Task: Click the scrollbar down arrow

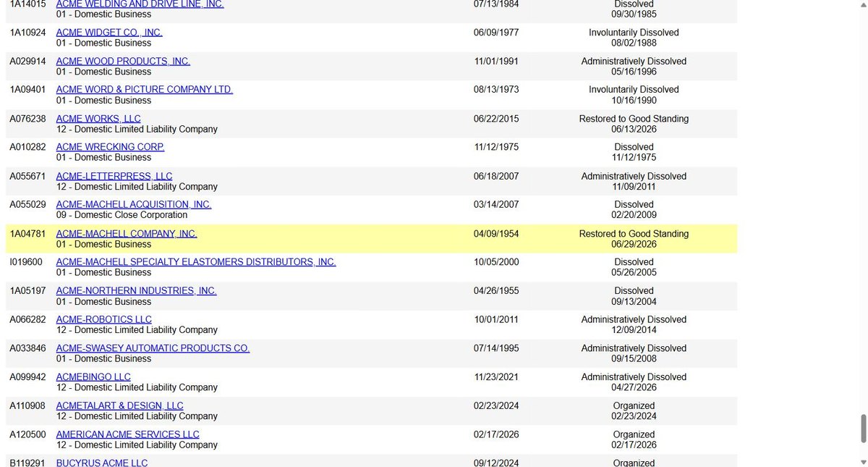Action: 862,461
